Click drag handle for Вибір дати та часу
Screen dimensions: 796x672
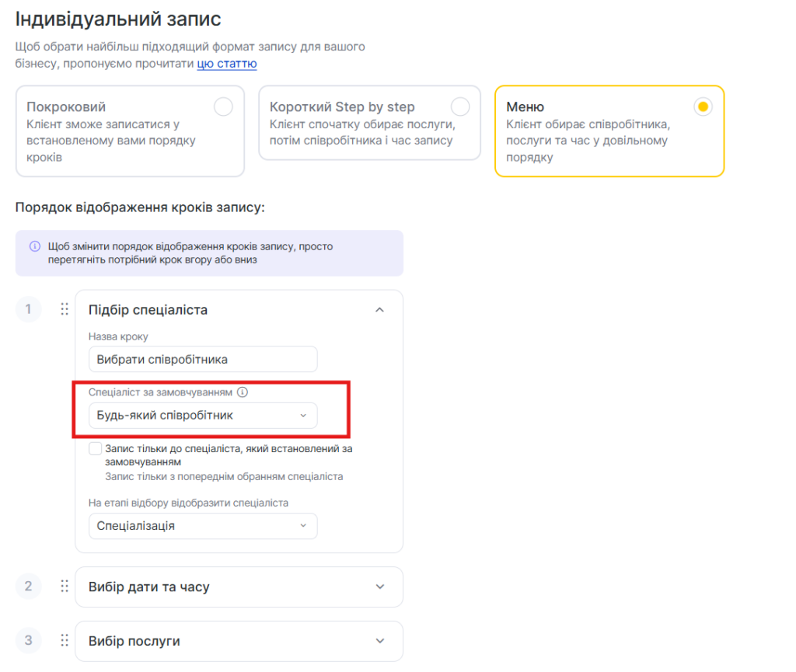coord(65,587)
